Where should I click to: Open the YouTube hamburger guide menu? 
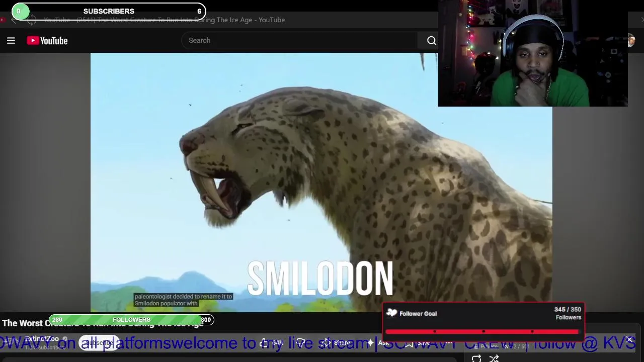pyautogui.click(x=11, y=41)
